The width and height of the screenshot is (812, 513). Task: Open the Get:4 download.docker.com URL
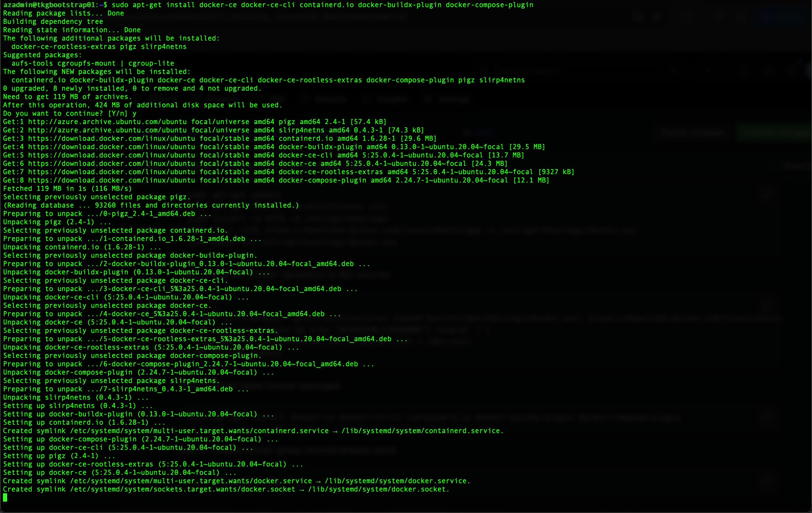click(x=111, y=147)
